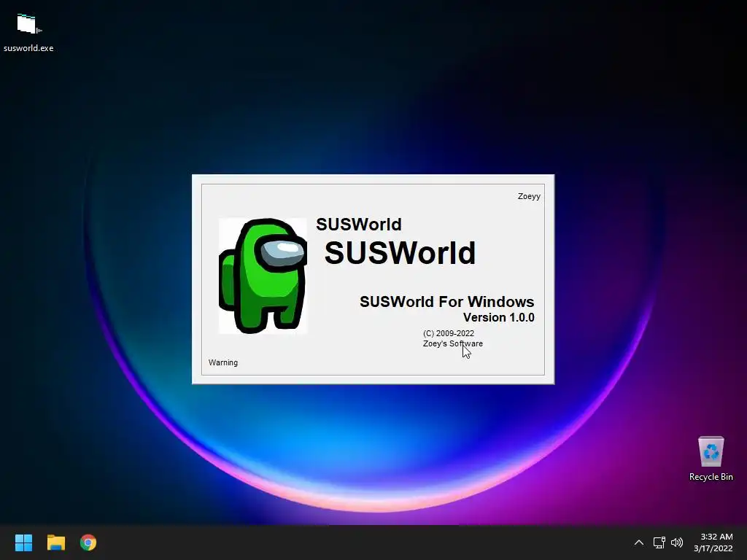Expand the system tray hidden icons chevron
This screenshot has width=747, height=560.
(639, 542)
